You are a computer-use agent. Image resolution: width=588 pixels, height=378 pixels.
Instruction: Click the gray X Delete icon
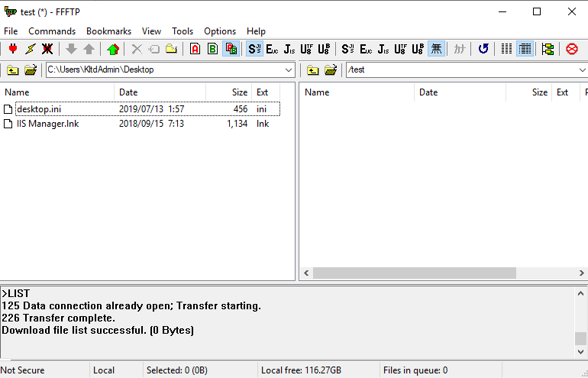[x=137, y=49]
